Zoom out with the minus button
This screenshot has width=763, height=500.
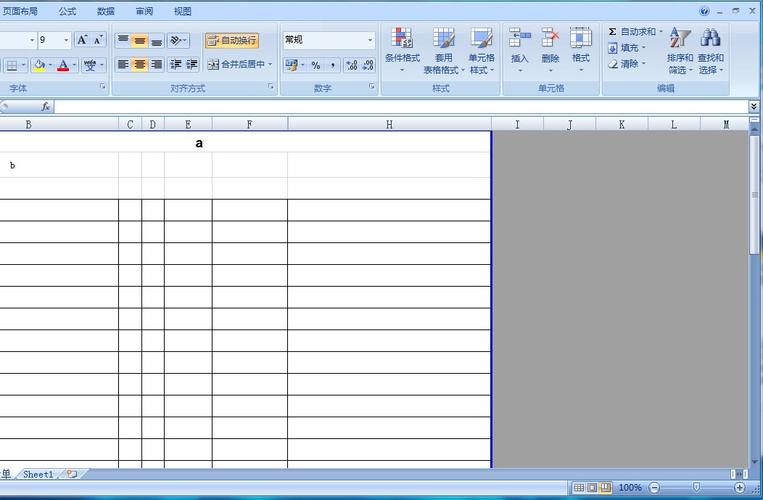pos(655,487)
